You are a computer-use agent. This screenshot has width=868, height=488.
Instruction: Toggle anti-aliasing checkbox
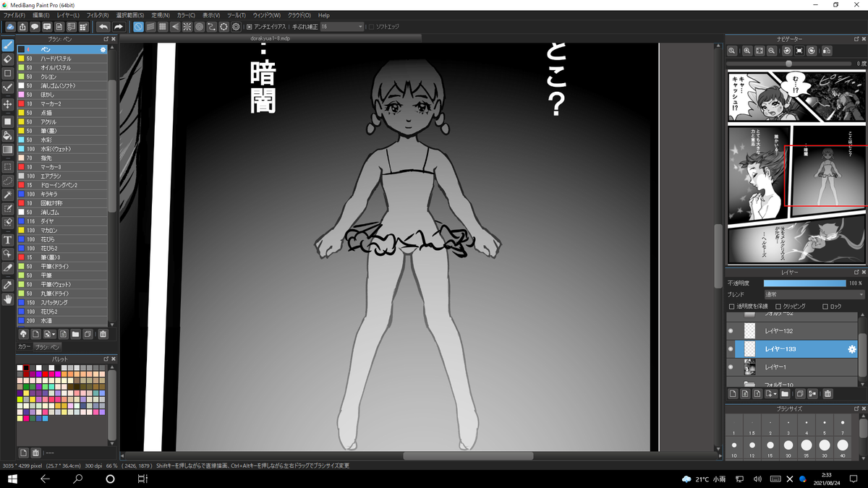pyautogui.click(x=250, y=27)
